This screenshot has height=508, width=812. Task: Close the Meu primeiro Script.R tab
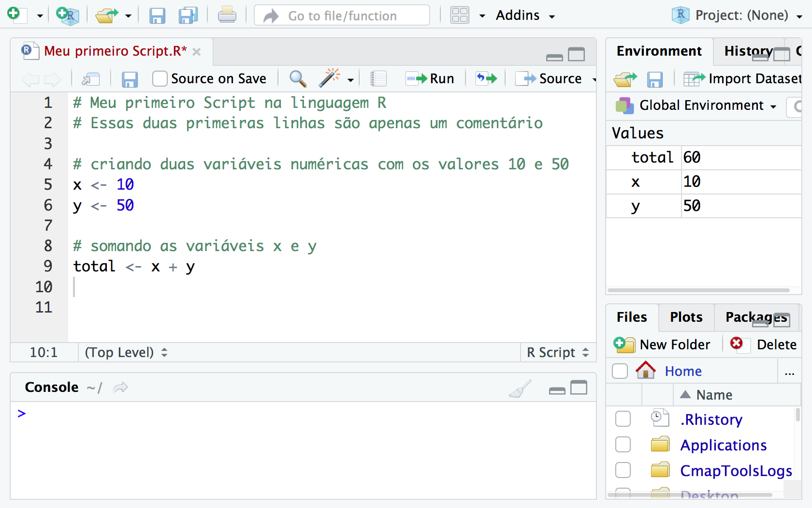click(196, 51)
